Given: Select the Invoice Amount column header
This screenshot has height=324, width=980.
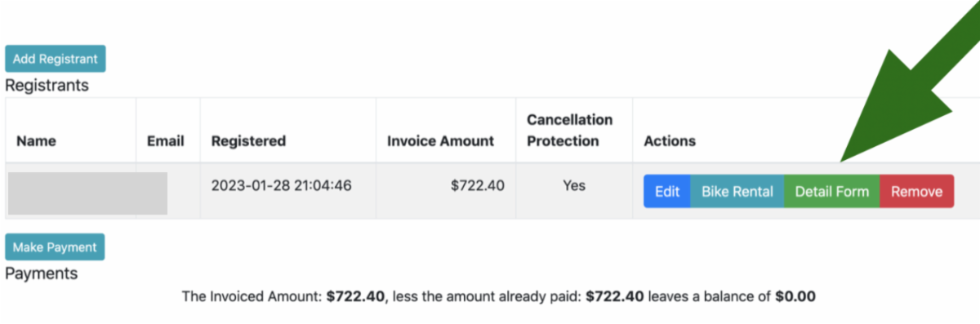Looking at the screenshot, I should 441,140.
